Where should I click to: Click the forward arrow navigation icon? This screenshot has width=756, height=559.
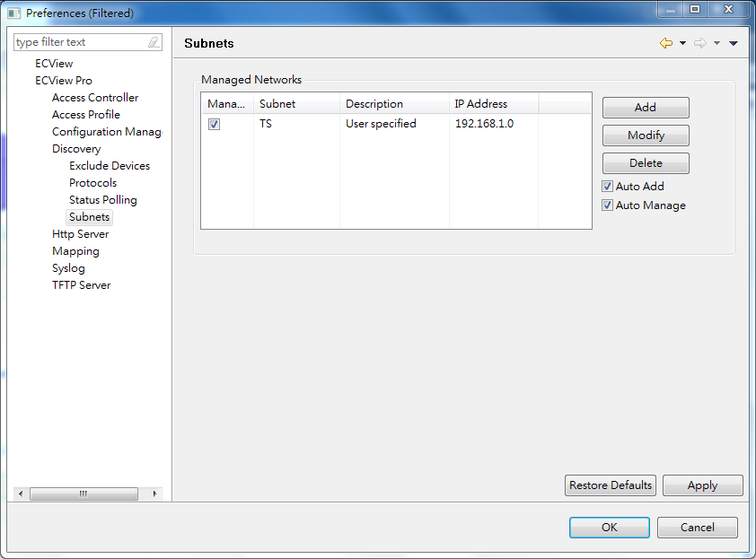coord(700,43)
